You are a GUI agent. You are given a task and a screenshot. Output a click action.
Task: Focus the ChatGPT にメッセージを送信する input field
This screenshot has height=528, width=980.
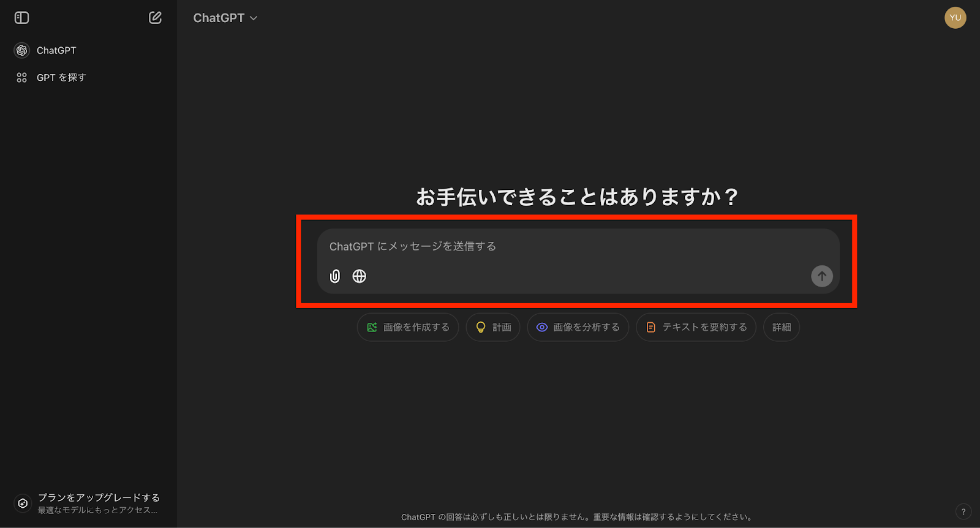click(x=578, y=246)
